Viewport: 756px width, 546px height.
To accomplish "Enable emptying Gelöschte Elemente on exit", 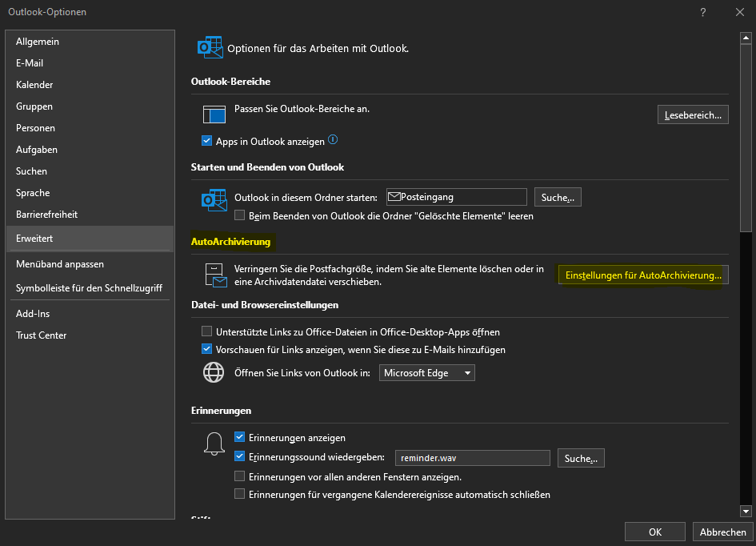I will click(239, 216).
